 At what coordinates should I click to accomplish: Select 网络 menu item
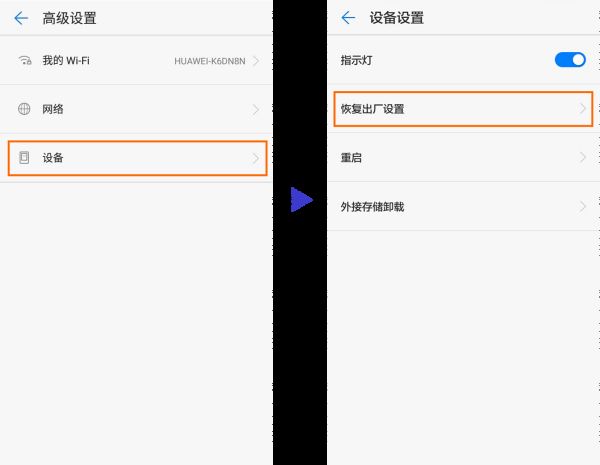tap(54, 109)
